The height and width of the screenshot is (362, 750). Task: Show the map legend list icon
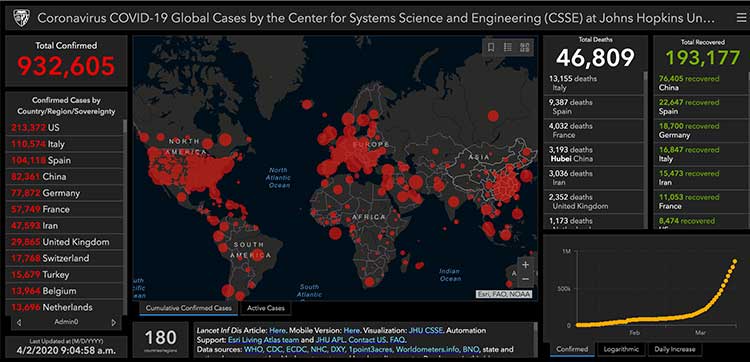pyautogui.click(x=508, y=47)
